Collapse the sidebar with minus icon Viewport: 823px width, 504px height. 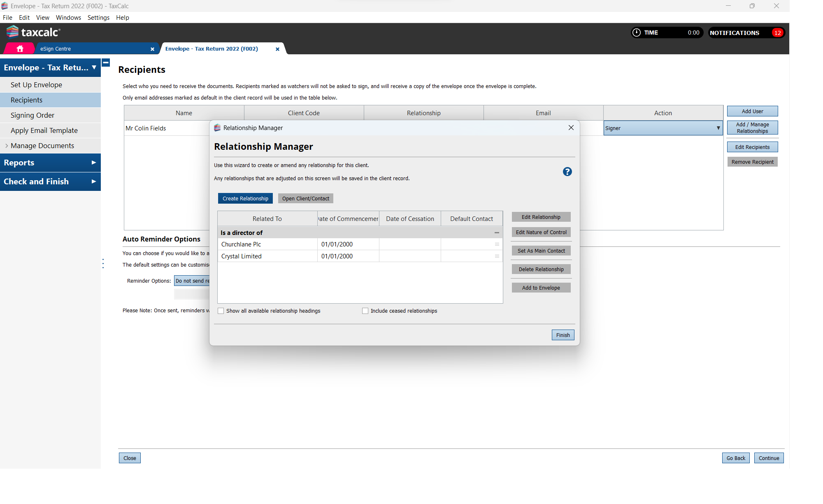[106, 63]
